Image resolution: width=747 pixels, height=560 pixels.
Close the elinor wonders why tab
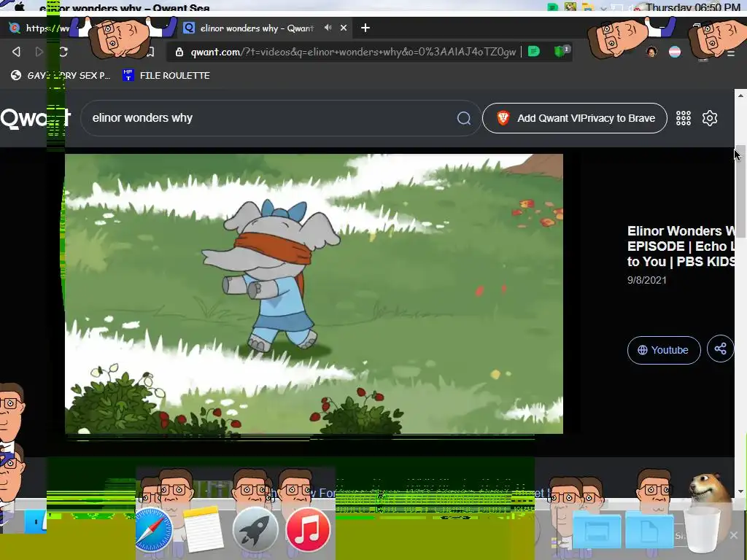[344, 28]
